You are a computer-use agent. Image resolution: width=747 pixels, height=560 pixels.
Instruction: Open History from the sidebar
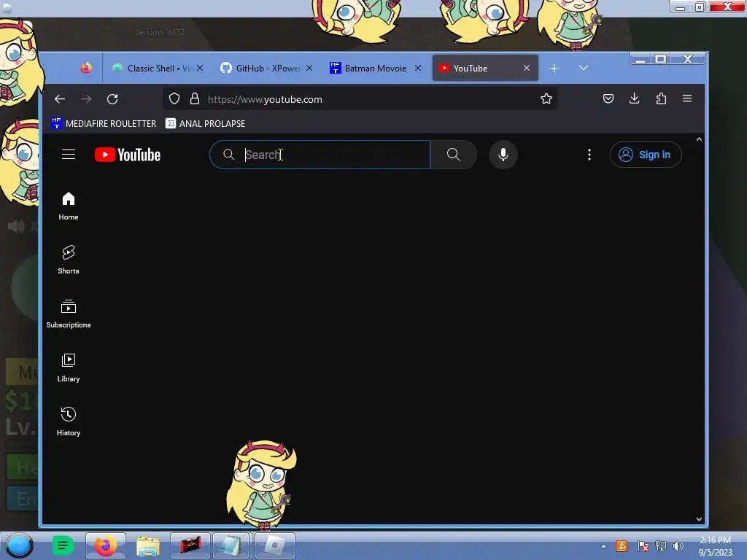[x=69, y=421]
